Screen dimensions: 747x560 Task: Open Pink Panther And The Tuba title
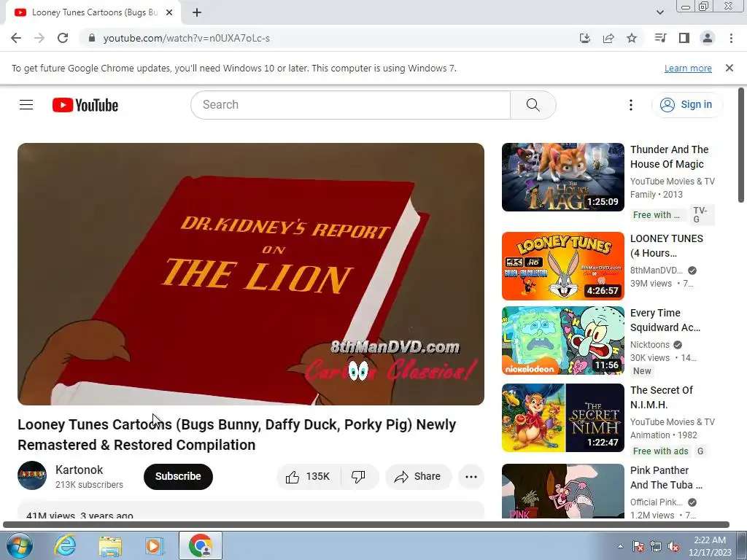click(x=666, y=478)
